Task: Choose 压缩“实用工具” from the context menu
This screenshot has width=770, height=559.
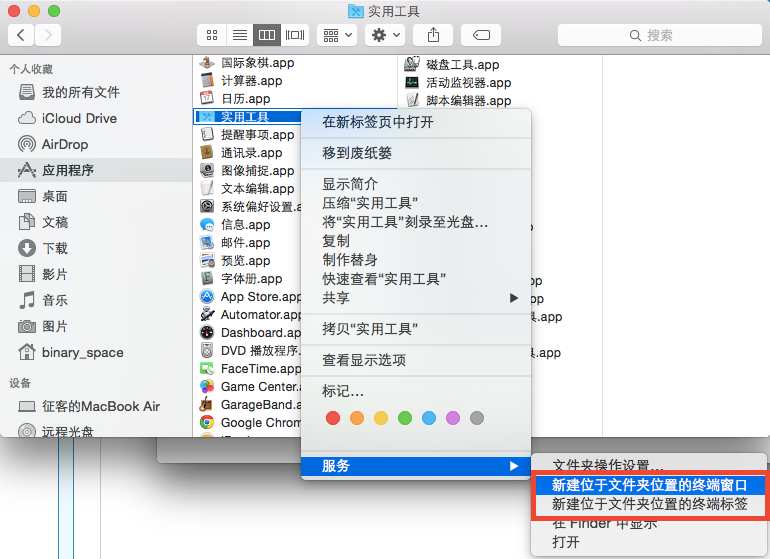Action: click(416, 203)
